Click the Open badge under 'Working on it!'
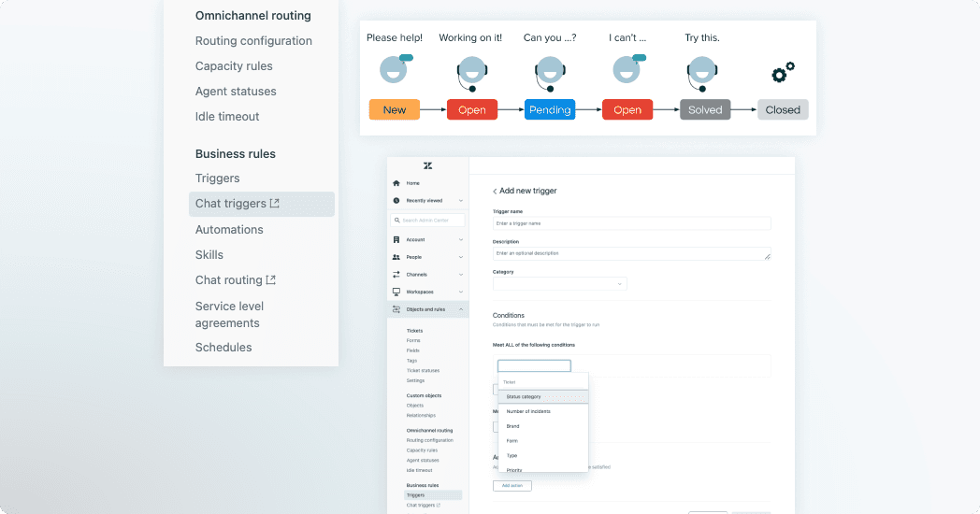The height and width of the screenshot is (514, 980). click(x=472, y=110)
